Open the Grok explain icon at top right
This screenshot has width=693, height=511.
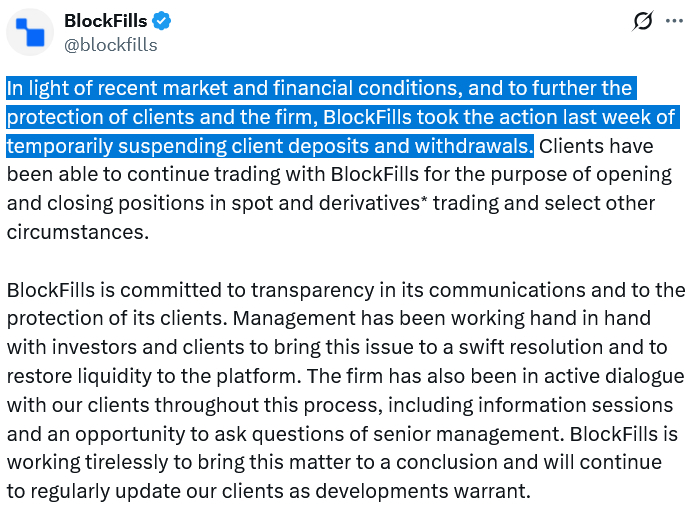[645, 22]
